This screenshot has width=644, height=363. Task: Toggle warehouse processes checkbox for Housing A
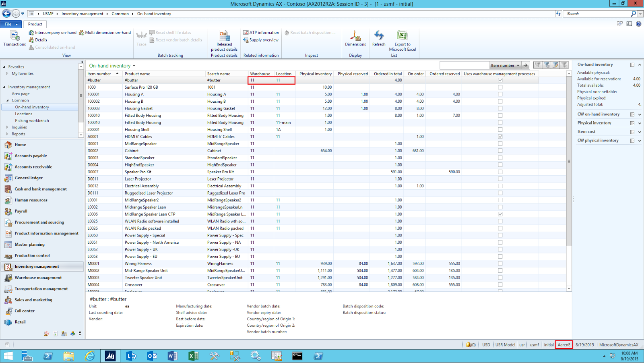point(500,94)
